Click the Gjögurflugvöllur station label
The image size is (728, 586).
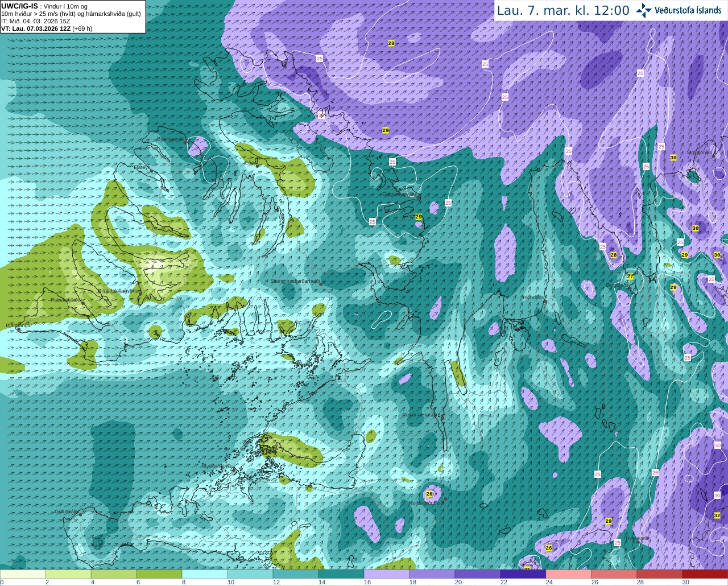click(399, 194)
